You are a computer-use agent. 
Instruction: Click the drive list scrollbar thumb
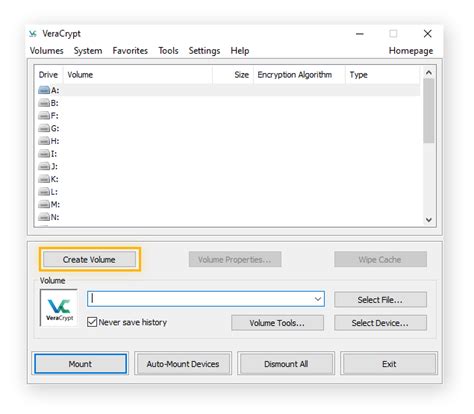[x=429, y=111]
